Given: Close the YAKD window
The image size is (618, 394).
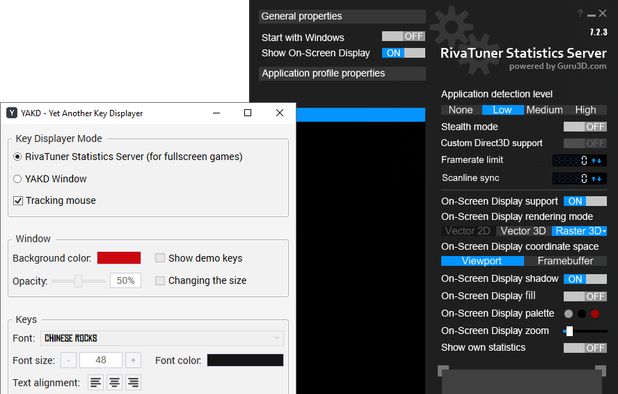Looking at the screenshot, I should pyautogui.click(x=280, y=113).
